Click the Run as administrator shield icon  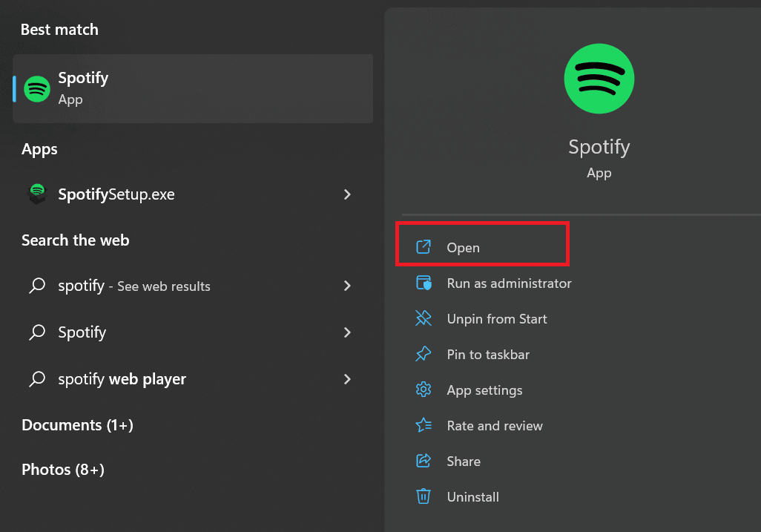[424, 283]
